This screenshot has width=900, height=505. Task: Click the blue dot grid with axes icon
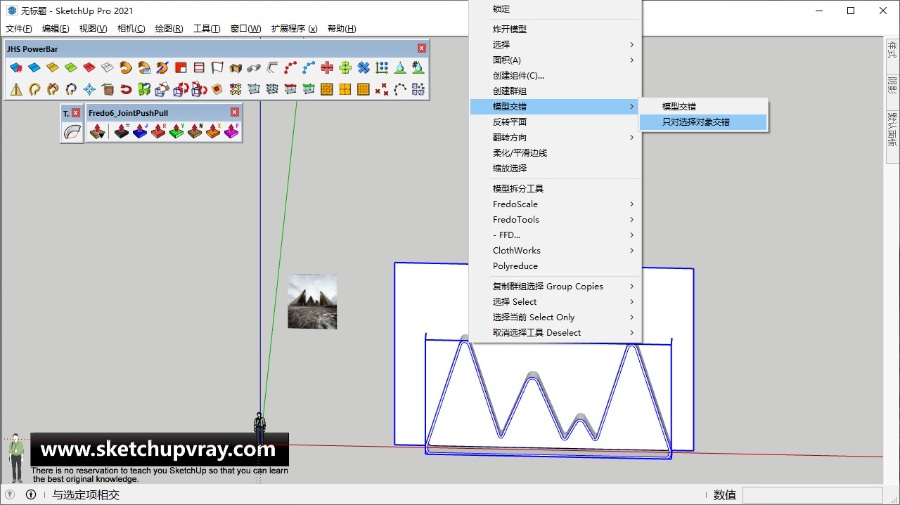(382, 68)
